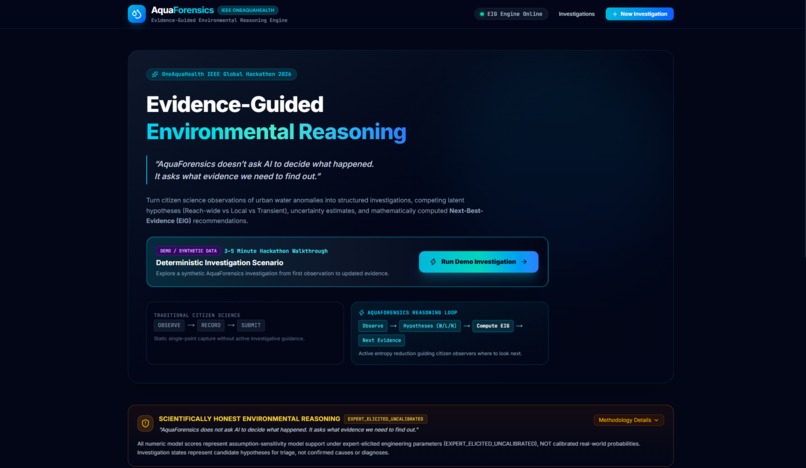Click the EIG Engine Online status indicator
The image size is (806, 468).
click(x=511, y=14)
